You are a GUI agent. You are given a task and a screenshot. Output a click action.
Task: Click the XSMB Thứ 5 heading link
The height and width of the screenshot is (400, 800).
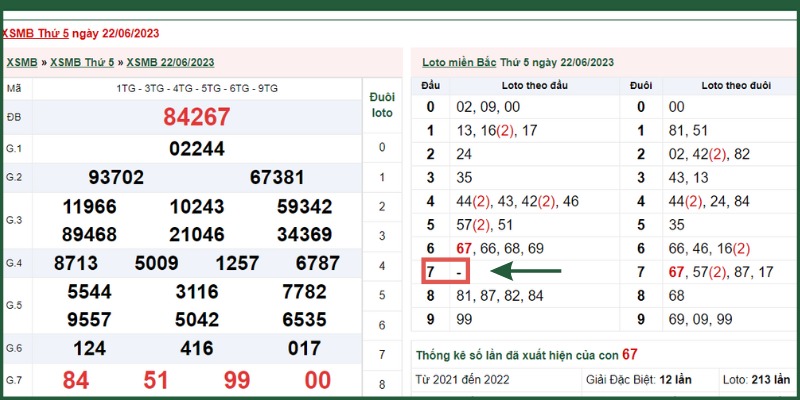pos(35,34)
